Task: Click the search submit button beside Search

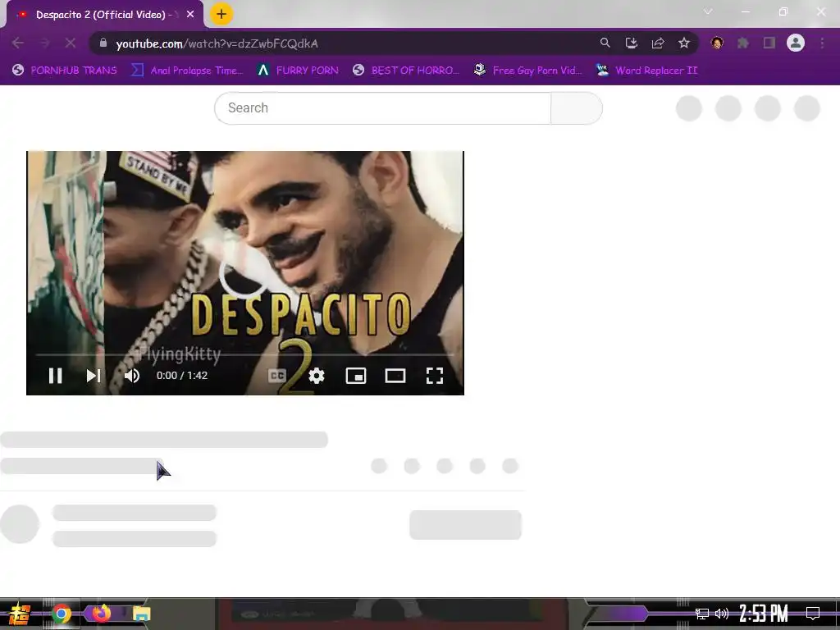Action: [x=577, y=108]
